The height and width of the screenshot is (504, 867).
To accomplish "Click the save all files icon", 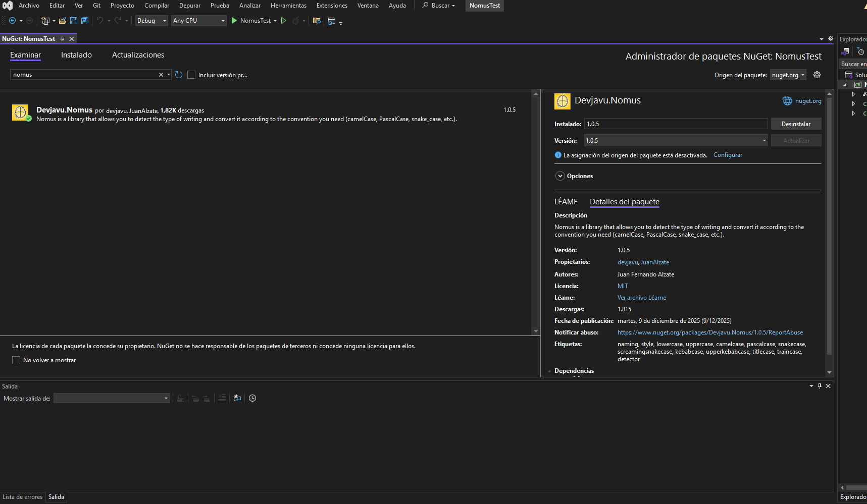I will tap(85, 21).
